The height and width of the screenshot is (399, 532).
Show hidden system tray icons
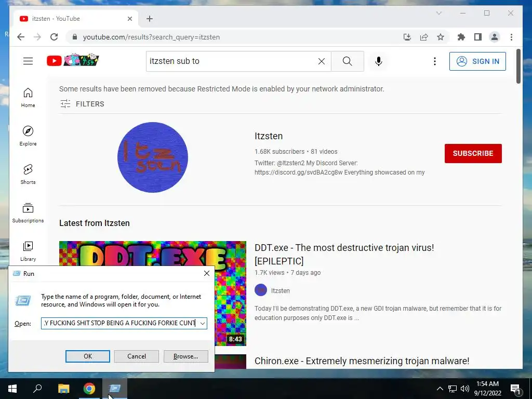(440, 389)
